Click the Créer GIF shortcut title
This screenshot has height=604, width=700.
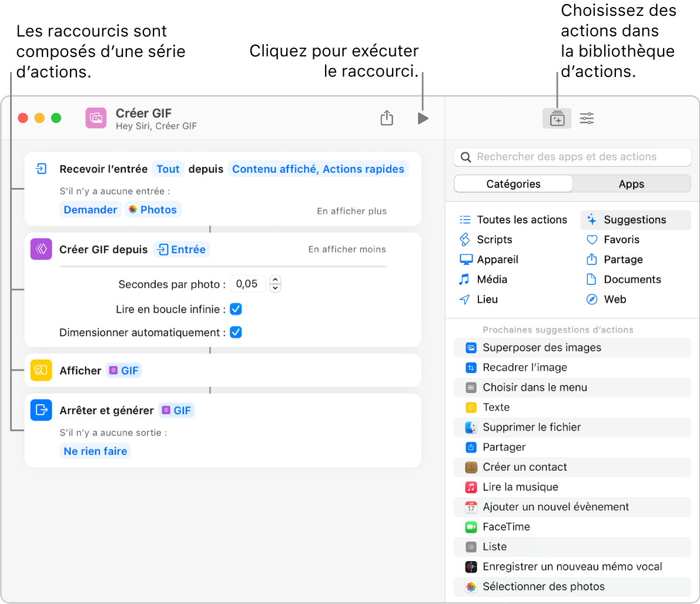[144, 113]
